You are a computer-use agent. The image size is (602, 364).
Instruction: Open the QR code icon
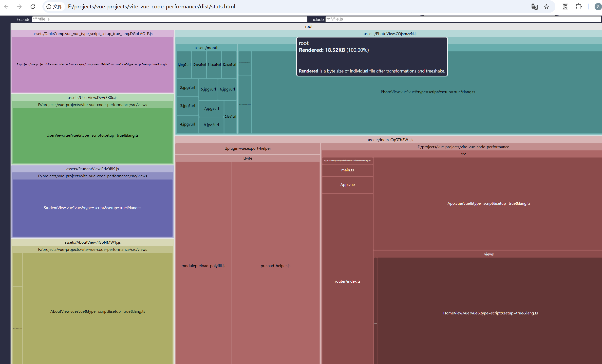point(565,7)
